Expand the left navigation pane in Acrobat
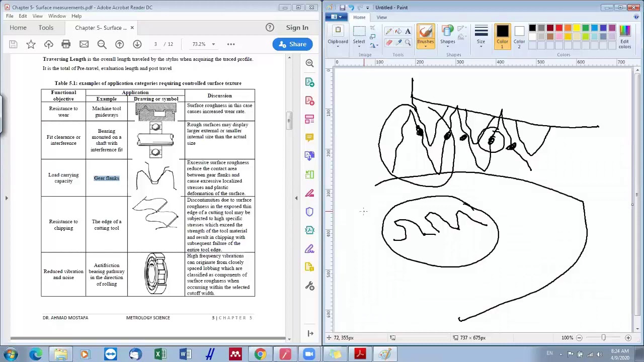Screen dimensions: 644x362 tap(7, 198)
